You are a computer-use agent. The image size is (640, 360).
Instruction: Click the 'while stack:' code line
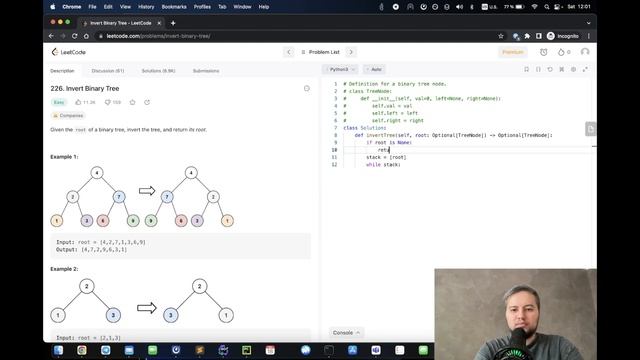pyautogui.click(x=383, y=165)
